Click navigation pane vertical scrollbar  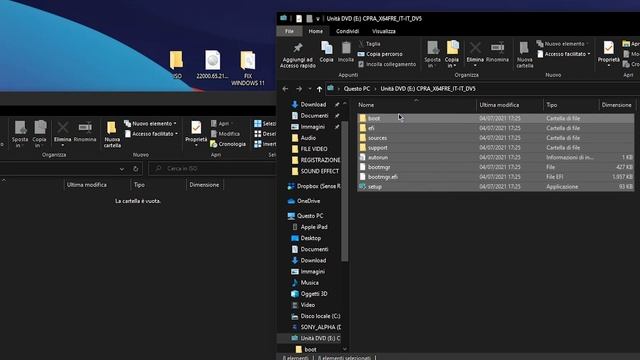point(345,192)
